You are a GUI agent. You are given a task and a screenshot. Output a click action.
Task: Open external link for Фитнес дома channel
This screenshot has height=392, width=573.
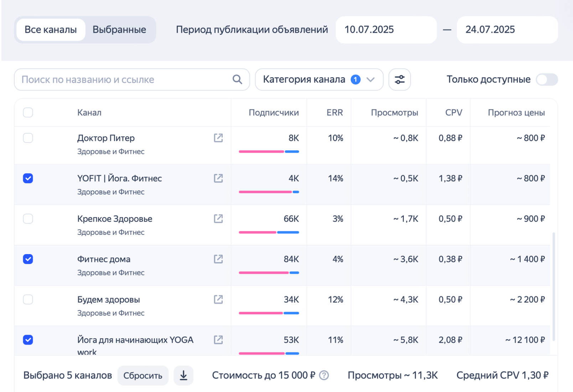[x=218, y=259]
